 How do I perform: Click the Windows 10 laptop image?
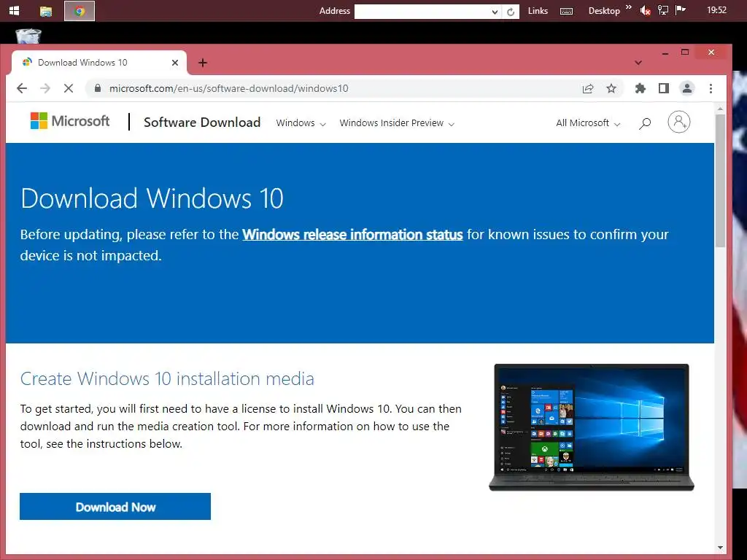592,427
